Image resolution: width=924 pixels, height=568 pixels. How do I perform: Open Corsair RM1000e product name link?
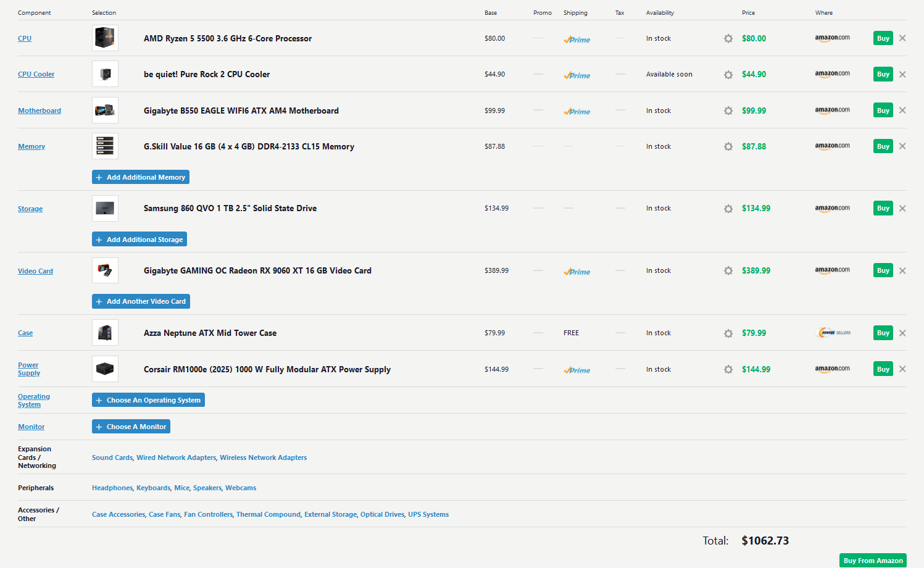point(267,369)
